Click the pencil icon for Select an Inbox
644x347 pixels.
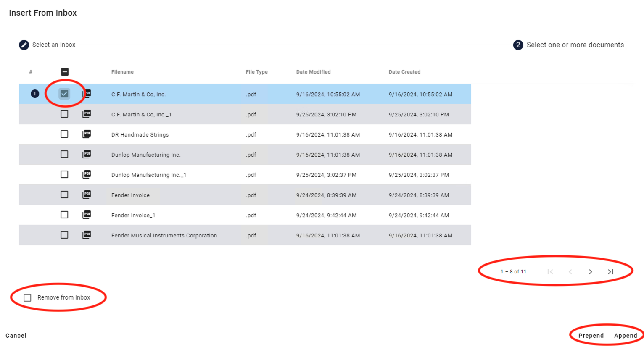[x=24, y=45]
